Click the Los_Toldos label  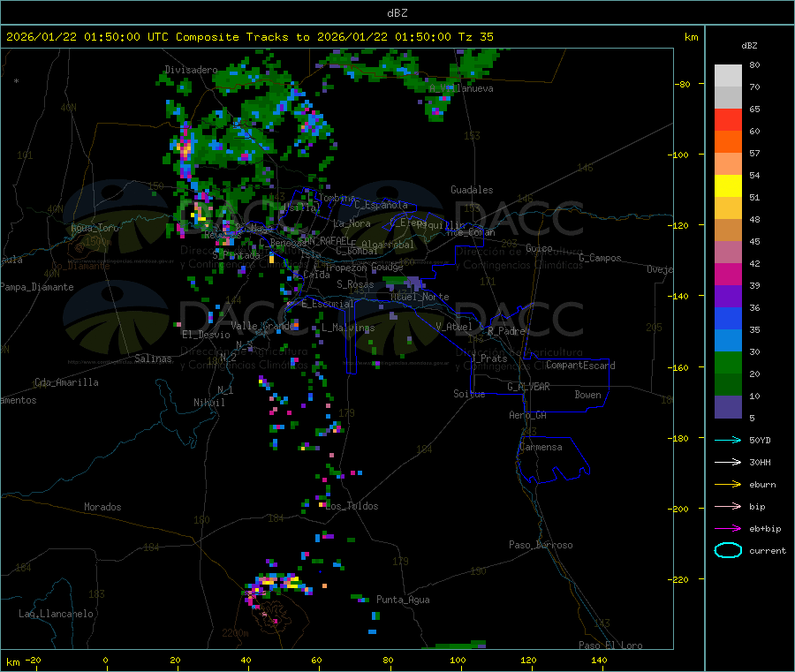(352, 506)
